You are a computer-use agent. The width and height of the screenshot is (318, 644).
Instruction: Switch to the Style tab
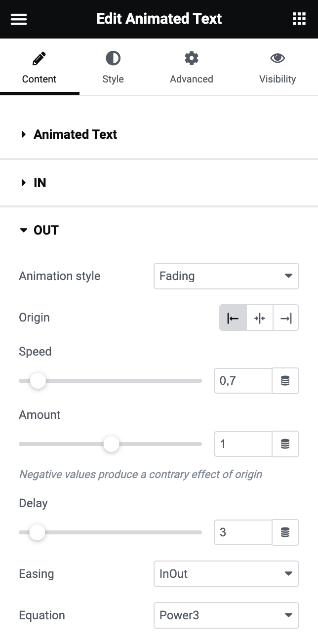coord(113,68)
